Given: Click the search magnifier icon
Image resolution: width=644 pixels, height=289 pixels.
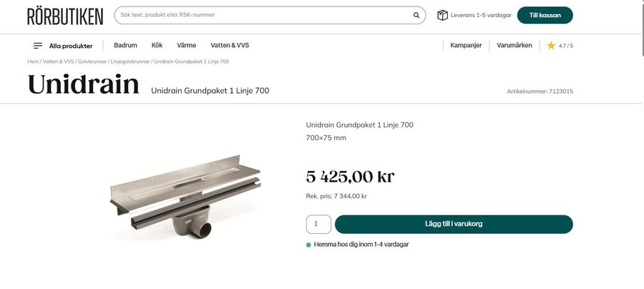Looking at the screenshot, I should pos(416,15).
